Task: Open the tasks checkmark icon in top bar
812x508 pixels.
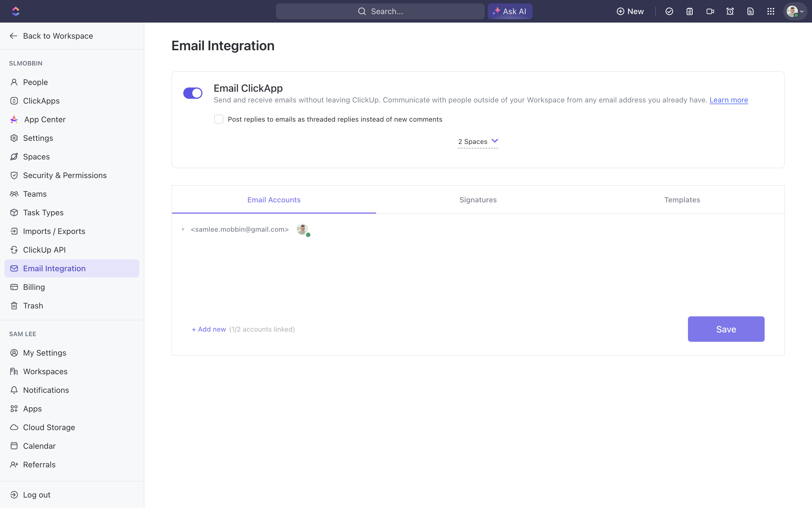Action: point(669,11)
